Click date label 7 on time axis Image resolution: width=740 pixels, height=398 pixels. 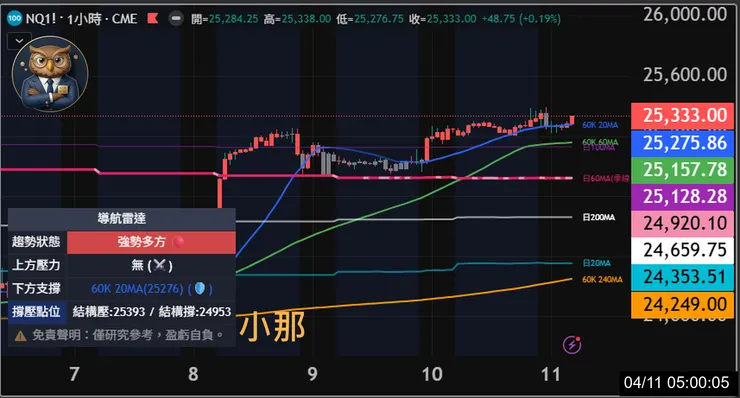click(74, 374)
